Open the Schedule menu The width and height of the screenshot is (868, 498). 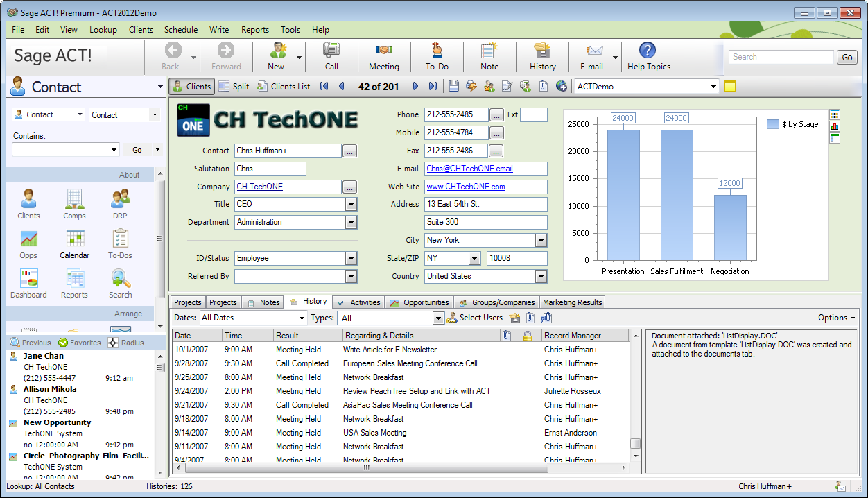tap(181, 30)
